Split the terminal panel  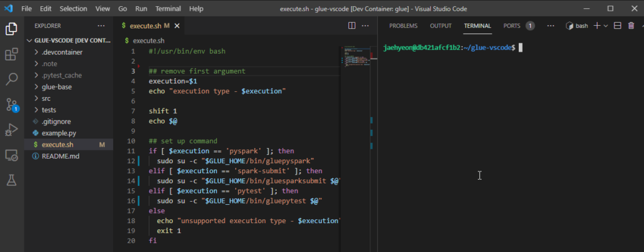click(618, 26)
